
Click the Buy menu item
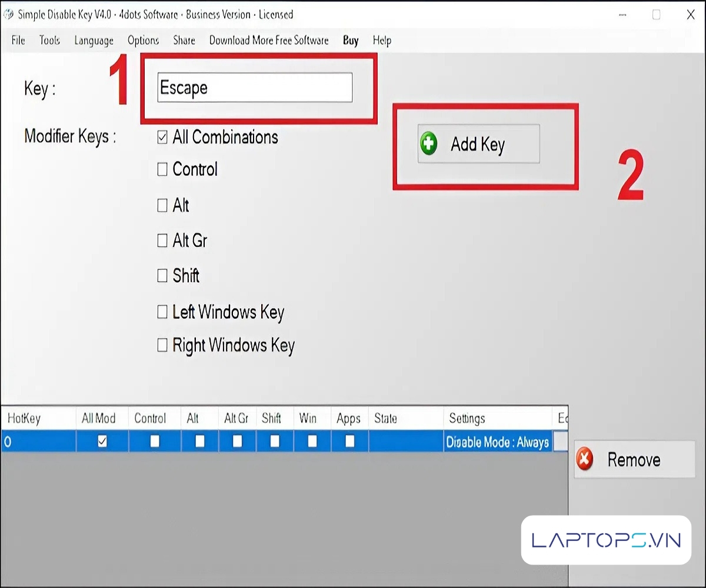click(351, 41)
